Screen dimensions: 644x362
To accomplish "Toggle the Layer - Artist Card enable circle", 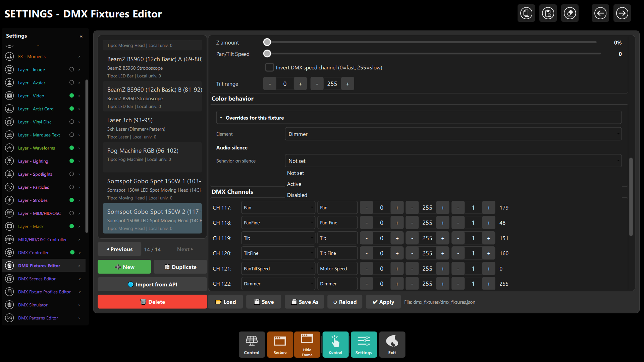I will (71, 109).
